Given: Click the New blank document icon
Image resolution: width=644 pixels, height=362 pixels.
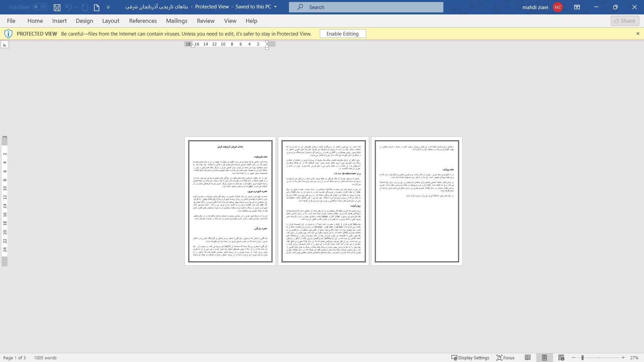Looking at the screenshot, I should (x=97, y=7).
